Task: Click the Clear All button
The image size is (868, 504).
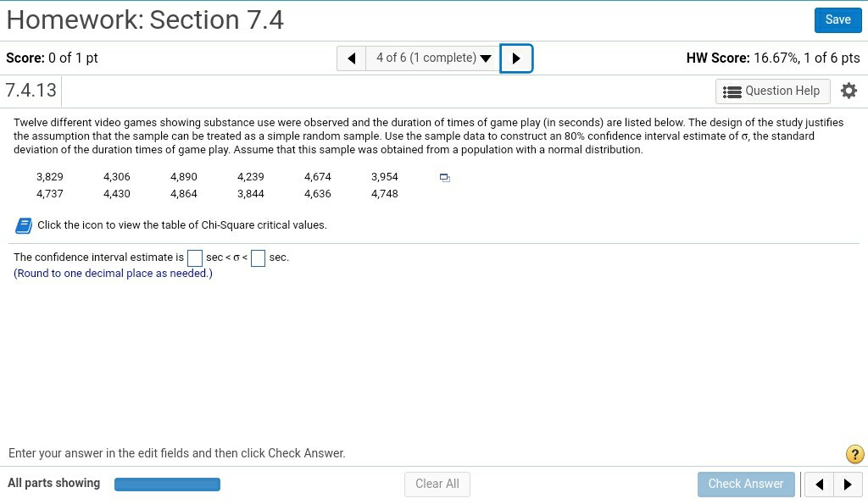Action: point(437,484)
